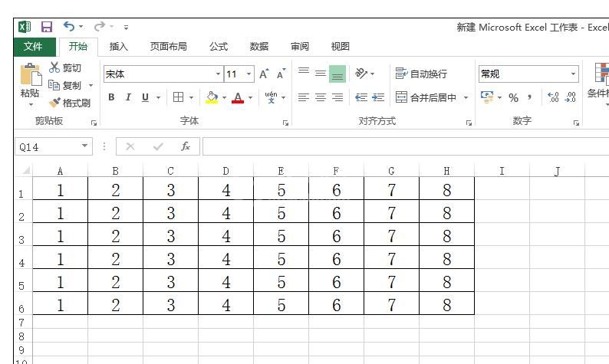Click the Redo arrow icon

100,26
